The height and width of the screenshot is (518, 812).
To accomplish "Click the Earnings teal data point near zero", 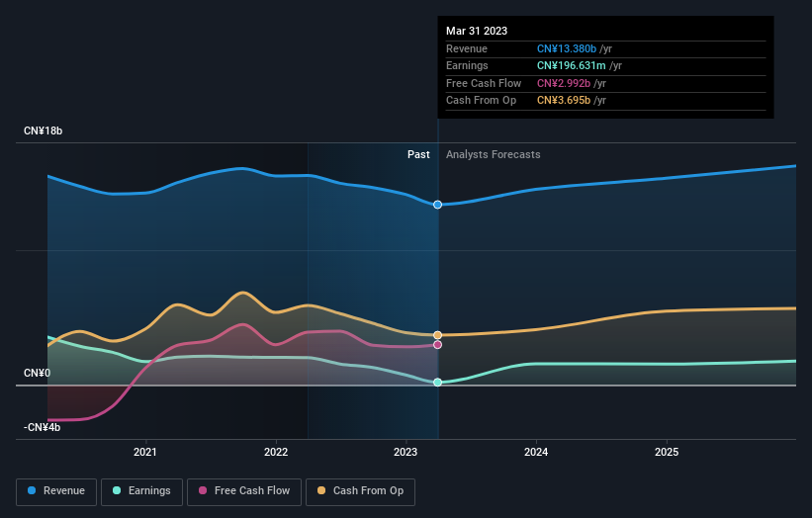I will (x=437, y=383).
